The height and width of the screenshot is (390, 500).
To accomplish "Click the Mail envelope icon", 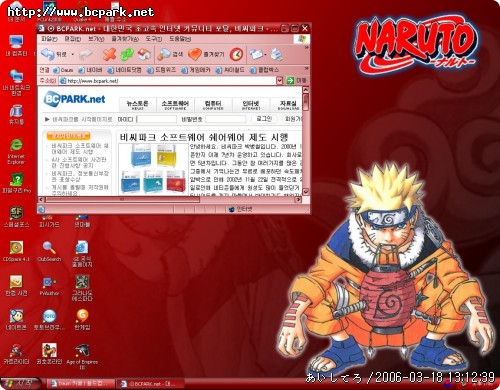I will point(256,54).
